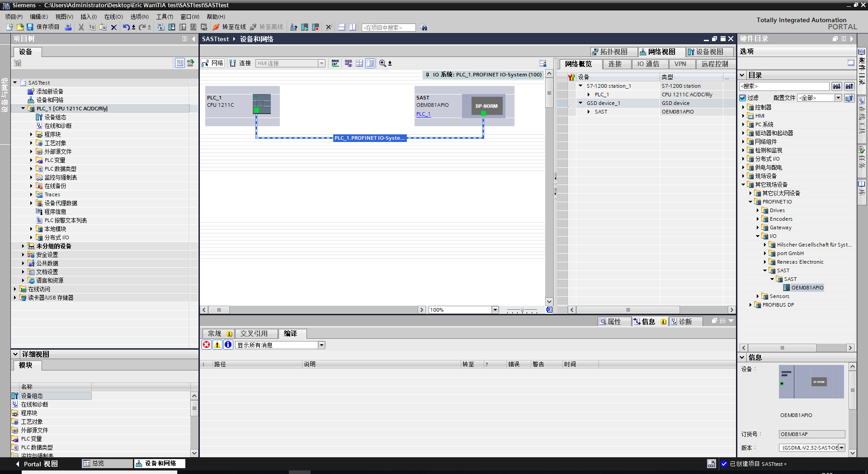Expand the 在线访问 tree node
The width and height of the screenshot is (868, 474).
click(x=15, y=289)
